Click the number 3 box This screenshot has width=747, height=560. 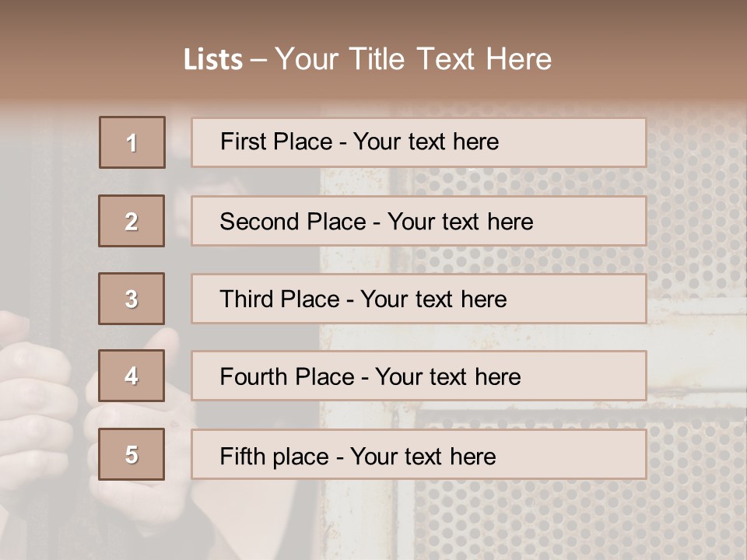(x=132, y=299)
